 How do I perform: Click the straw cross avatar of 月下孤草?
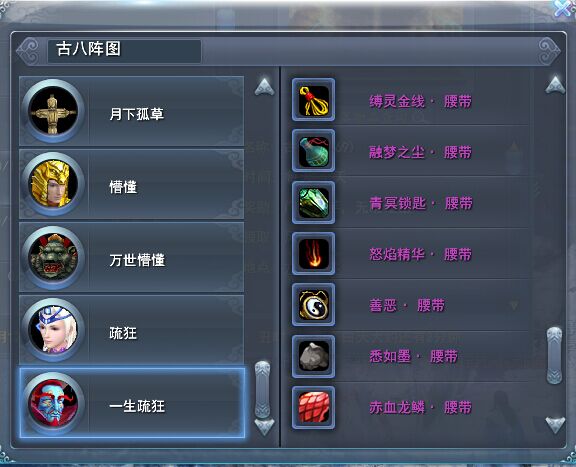53,111
